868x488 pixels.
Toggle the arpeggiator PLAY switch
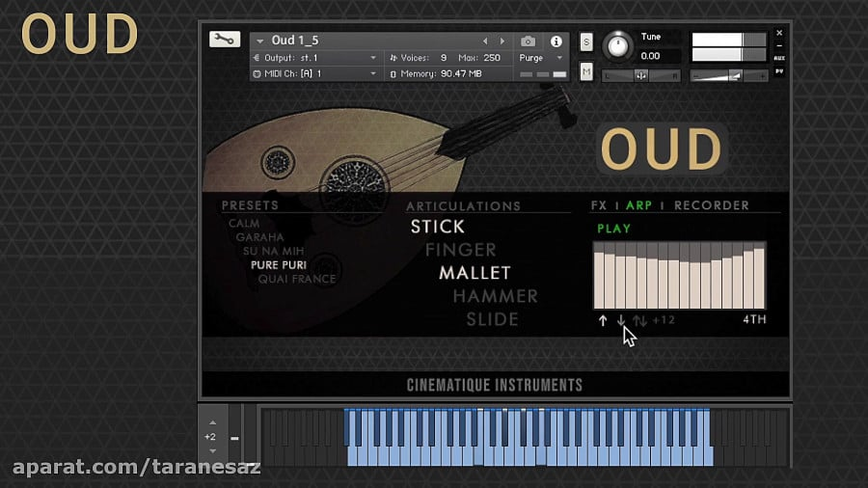click(x=613, y=229)
